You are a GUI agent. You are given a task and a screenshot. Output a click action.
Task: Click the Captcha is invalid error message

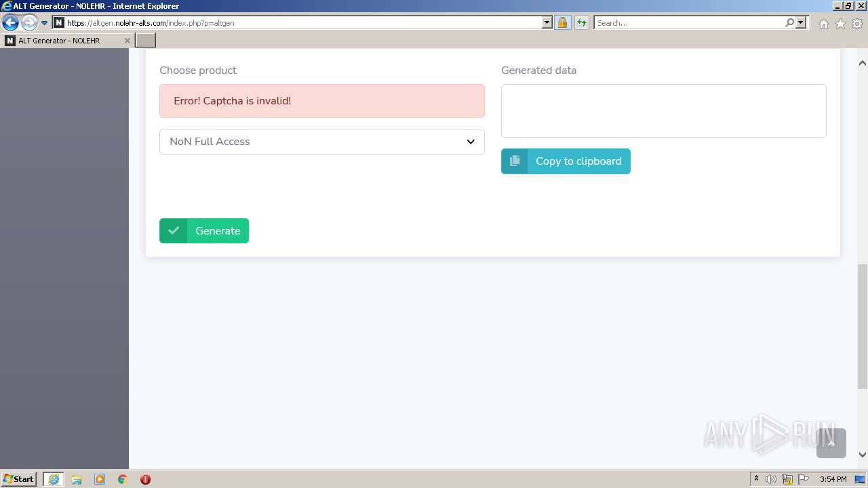coord(322,101)
